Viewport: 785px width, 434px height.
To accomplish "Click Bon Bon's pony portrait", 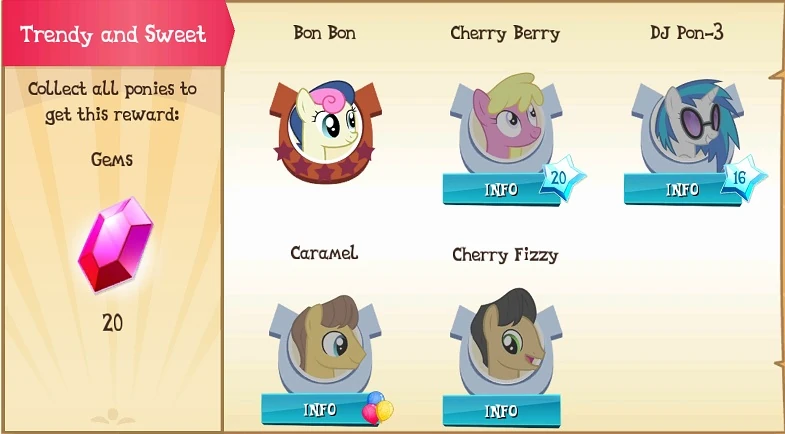I will 325,131.
